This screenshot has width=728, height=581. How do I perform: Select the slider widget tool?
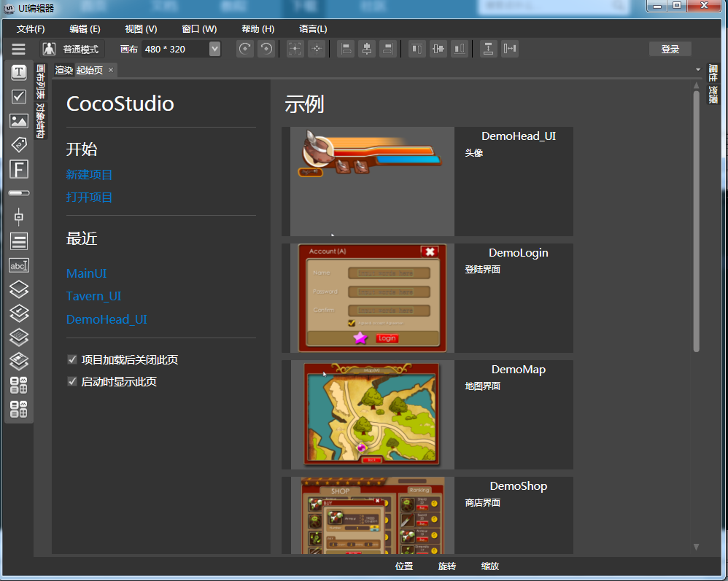coord(18,217)
